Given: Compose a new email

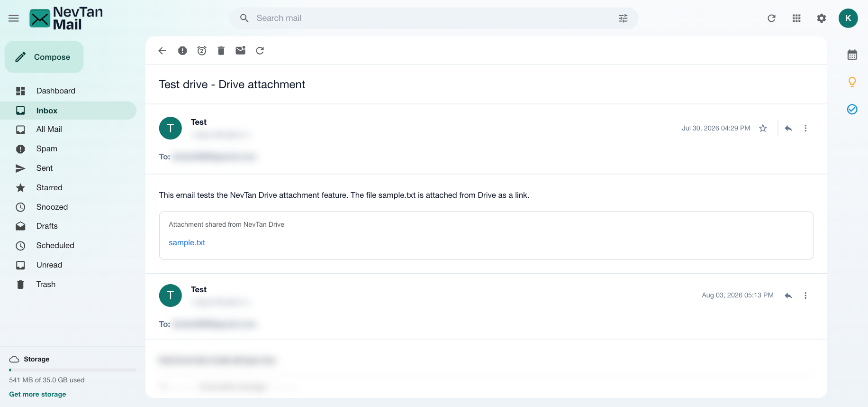Looking at the screenshot, I should [x=44, y=57].
